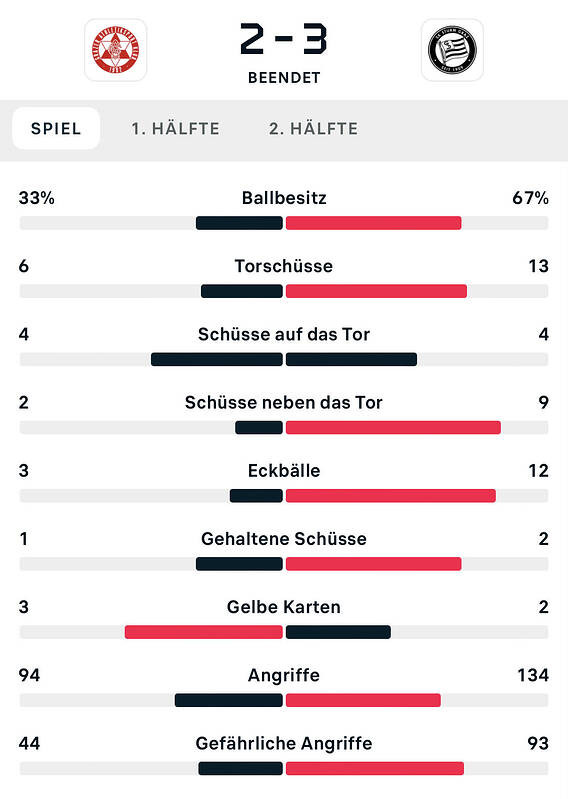
Task: Click the Gelbe Karten red bar
Action: pos(204,632)
